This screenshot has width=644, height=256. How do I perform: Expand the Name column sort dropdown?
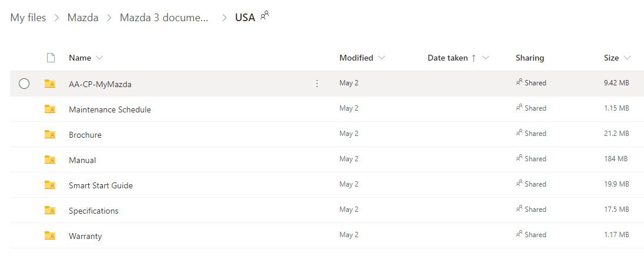(99, 58)
